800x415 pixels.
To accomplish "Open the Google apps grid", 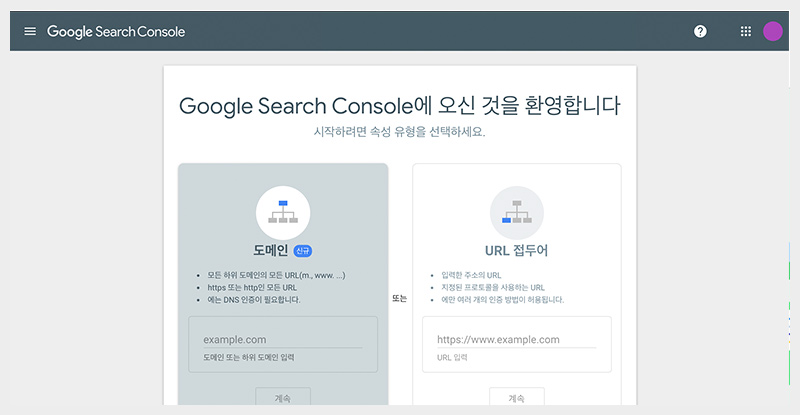I will (745, 31).
